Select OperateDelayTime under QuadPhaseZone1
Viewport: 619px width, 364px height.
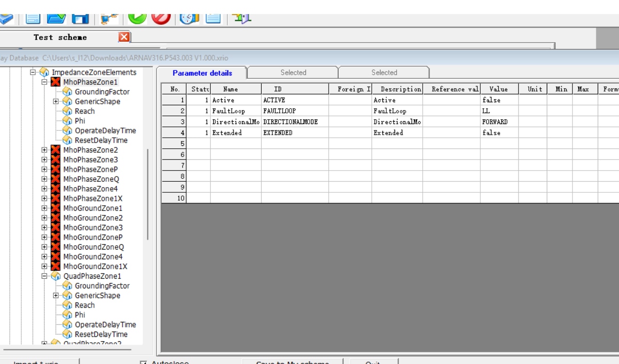point(105,324)
